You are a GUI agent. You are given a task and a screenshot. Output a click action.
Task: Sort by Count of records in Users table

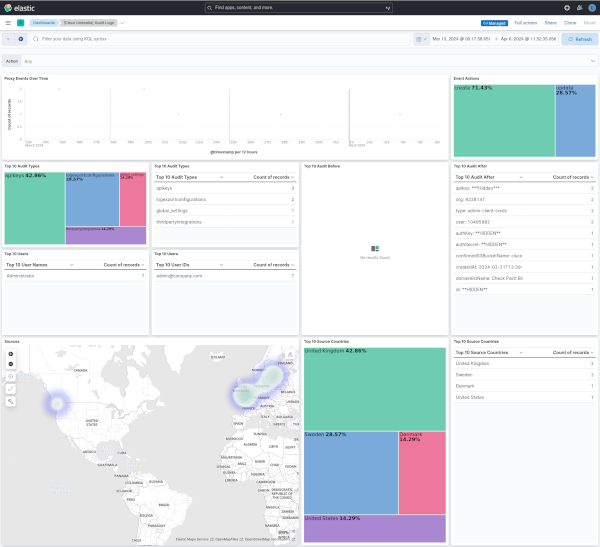124,265
